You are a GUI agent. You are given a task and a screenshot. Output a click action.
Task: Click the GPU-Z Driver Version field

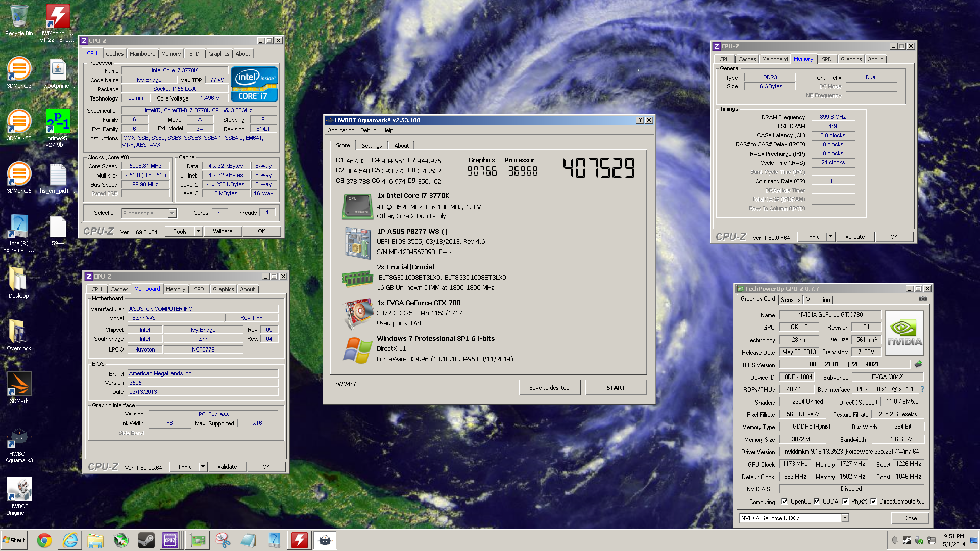(x=851, y=452)
